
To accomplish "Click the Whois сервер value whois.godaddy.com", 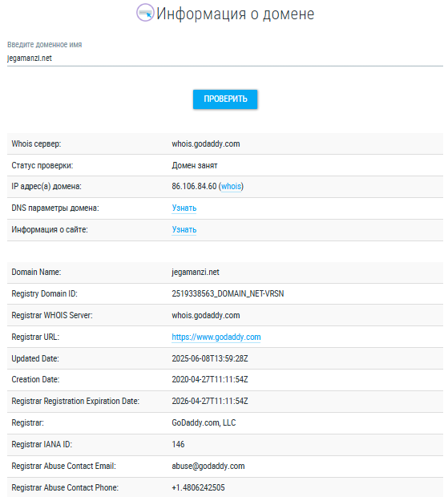I will [206, 144].
